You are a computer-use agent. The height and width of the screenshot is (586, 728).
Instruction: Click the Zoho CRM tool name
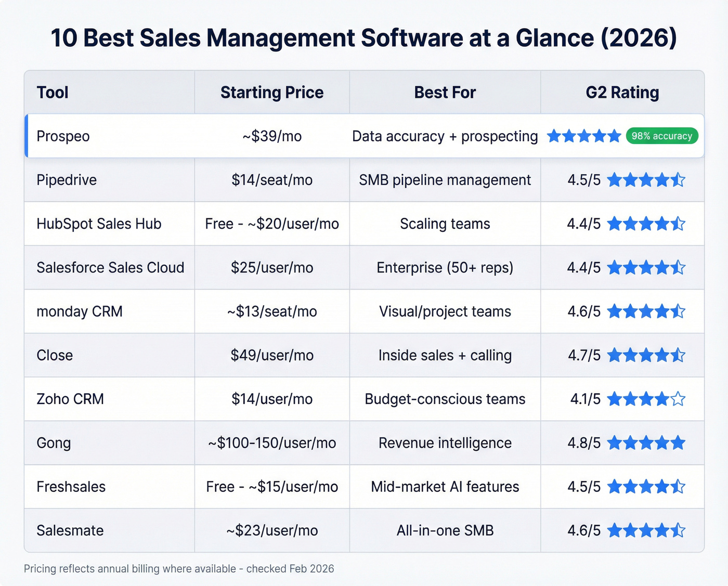click(70, 399)
